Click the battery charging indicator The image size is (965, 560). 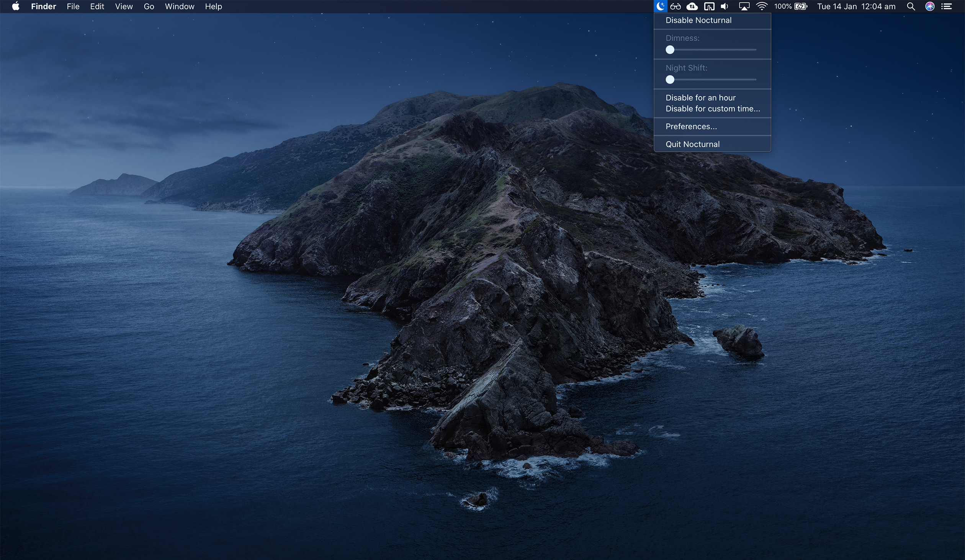tap(801, 7)
